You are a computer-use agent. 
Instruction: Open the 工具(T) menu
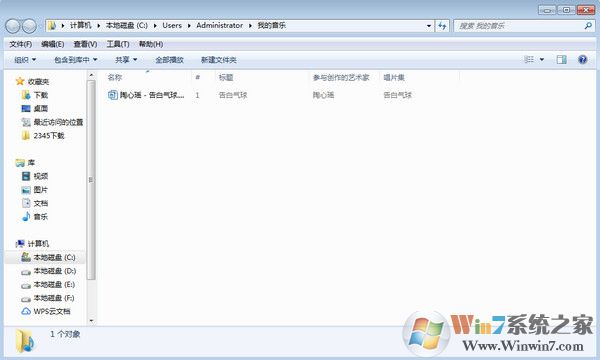pos(117,44)
